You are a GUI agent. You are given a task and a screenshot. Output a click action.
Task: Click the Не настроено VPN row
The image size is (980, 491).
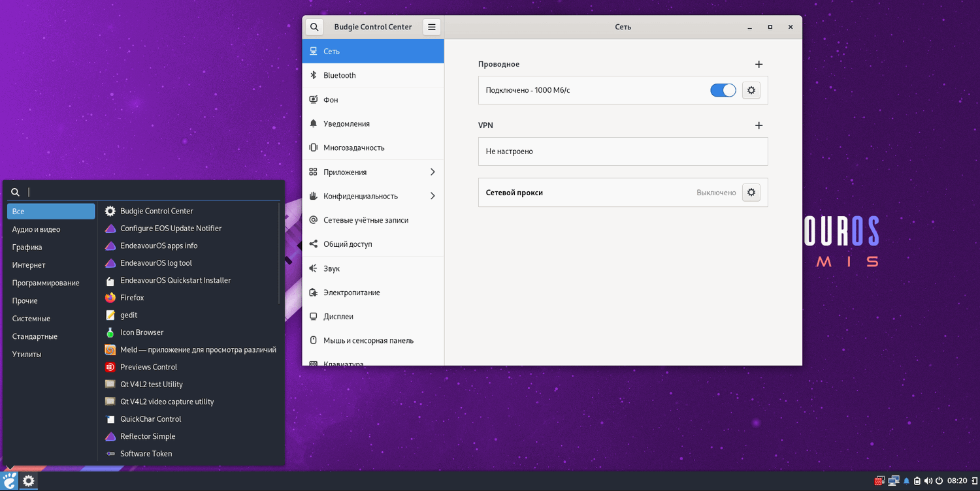click(x=623, y=151)
